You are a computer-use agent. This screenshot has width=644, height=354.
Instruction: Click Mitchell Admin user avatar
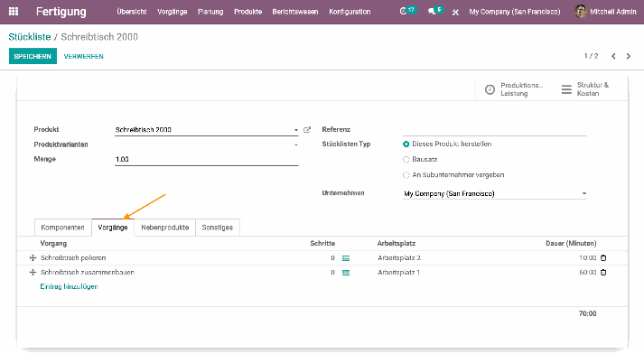[x=581, y=12]
